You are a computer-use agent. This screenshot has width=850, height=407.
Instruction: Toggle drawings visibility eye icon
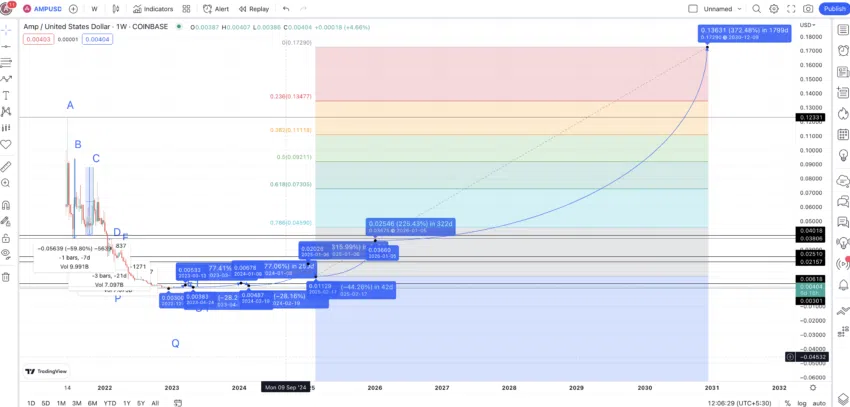click(6, 253)
